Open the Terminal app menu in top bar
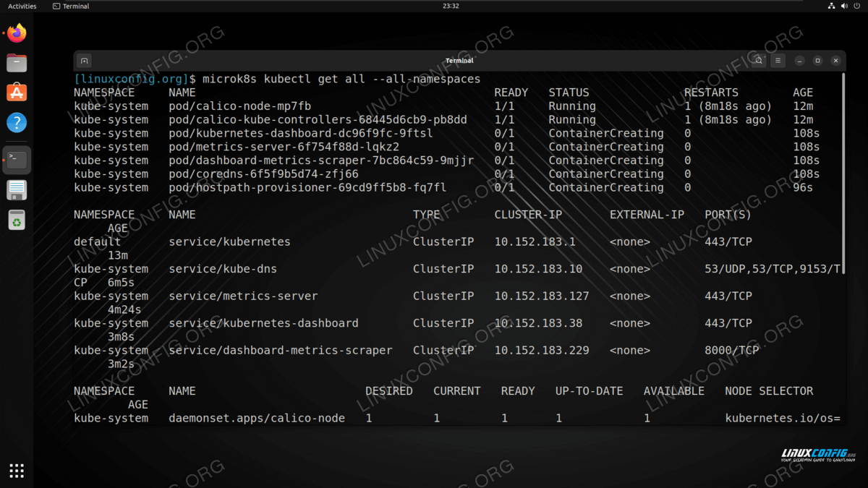 click(x=71, y=6)
